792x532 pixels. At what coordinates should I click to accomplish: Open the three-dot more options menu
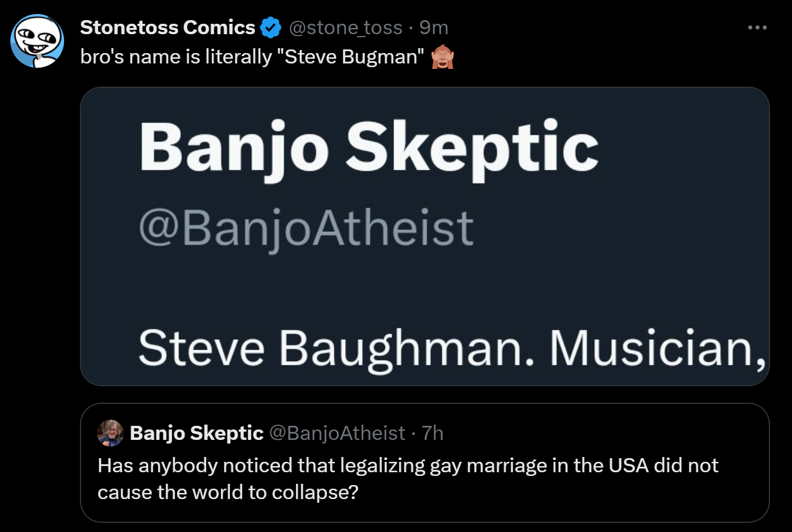click(757, 27)
